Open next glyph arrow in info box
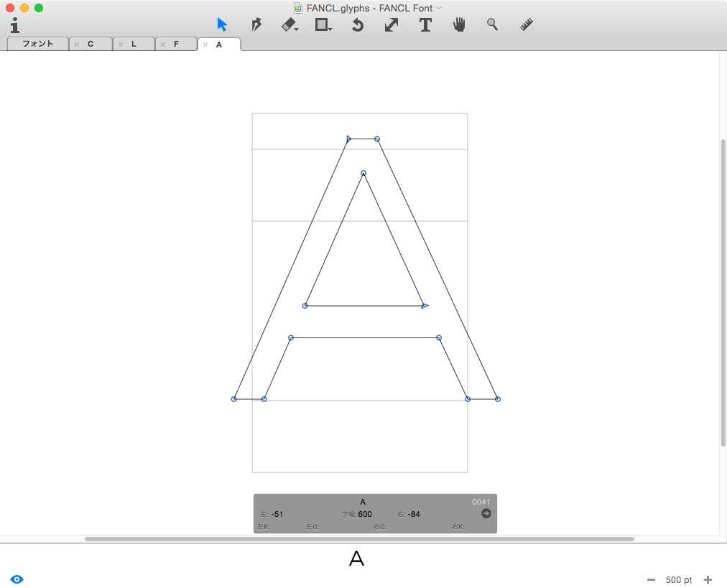727x588 pixels. [x=486, y=513]
